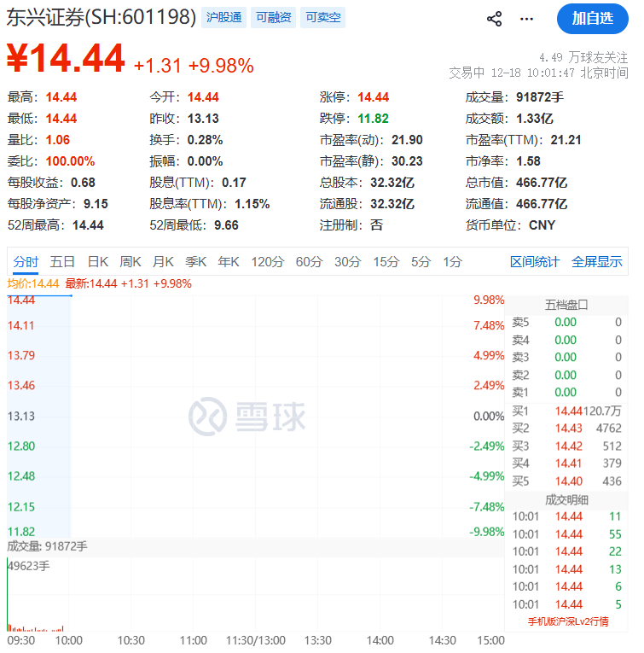644x653 pixels.
Task: Open the 周K chart tab
Action: [131, 262]
